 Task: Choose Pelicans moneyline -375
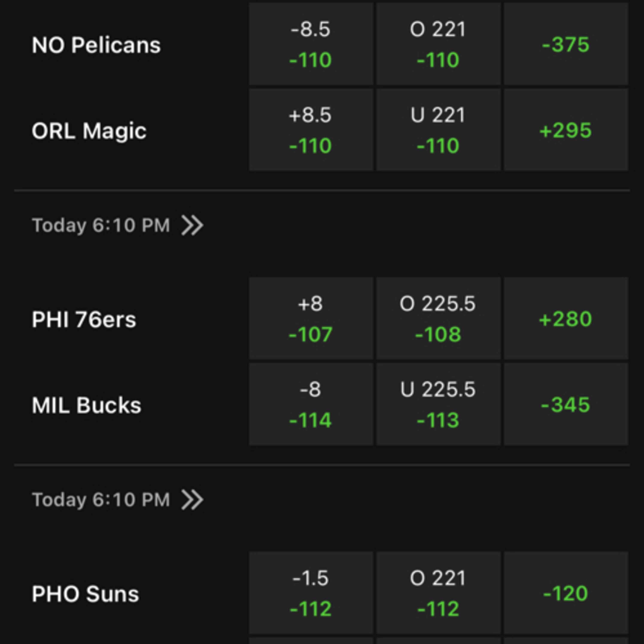tap(566, 44)
